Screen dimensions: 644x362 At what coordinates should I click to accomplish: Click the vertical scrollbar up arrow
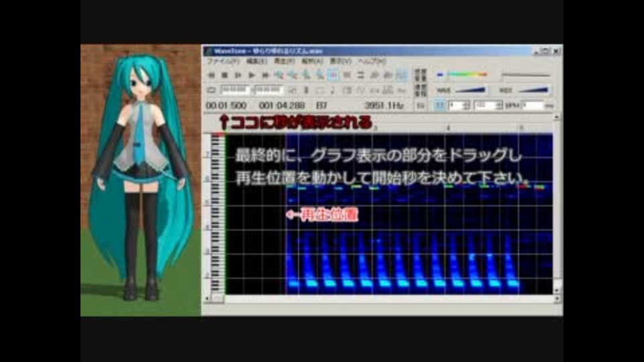point(557,117)
